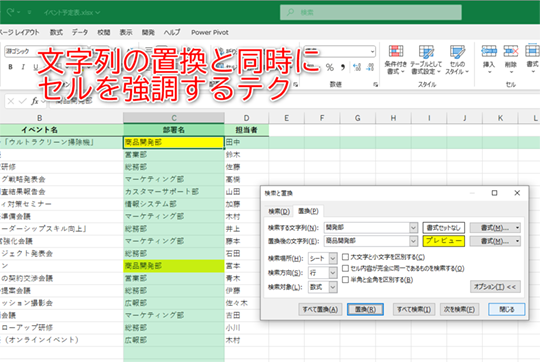Open the 検索対象 数式 dropdown

click(x=333, y=287)
